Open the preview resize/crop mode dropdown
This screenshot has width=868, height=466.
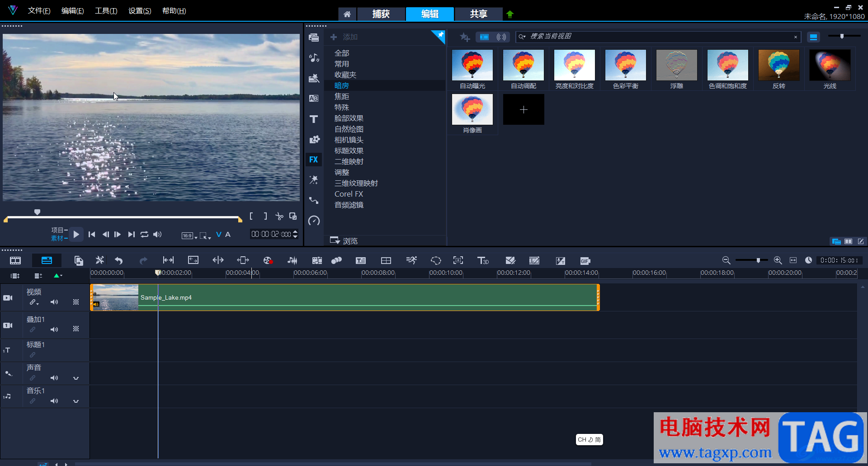(x=206, y=235)
